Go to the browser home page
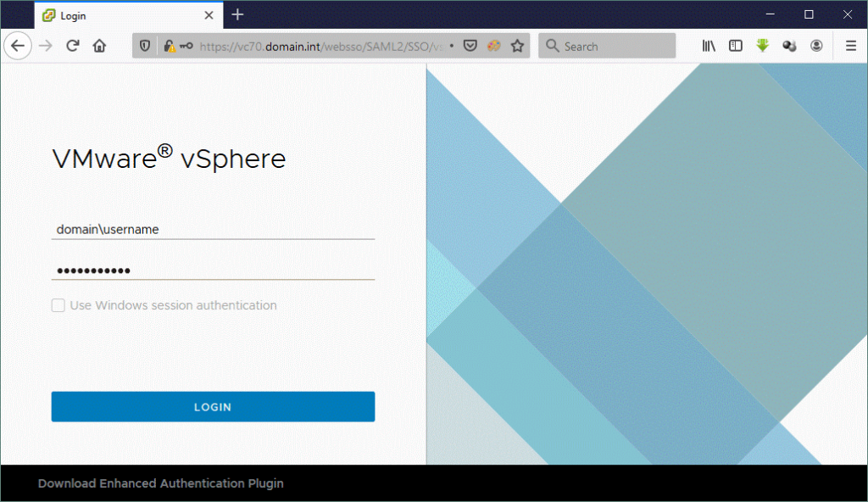The height and width of the screenshot is (502, 868). click(x=99, y=46)
